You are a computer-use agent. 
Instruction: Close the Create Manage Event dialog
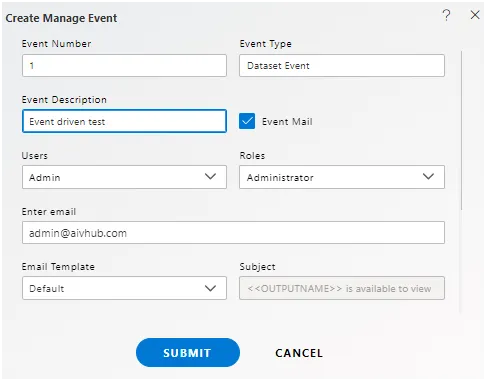[x=475, y=15]
